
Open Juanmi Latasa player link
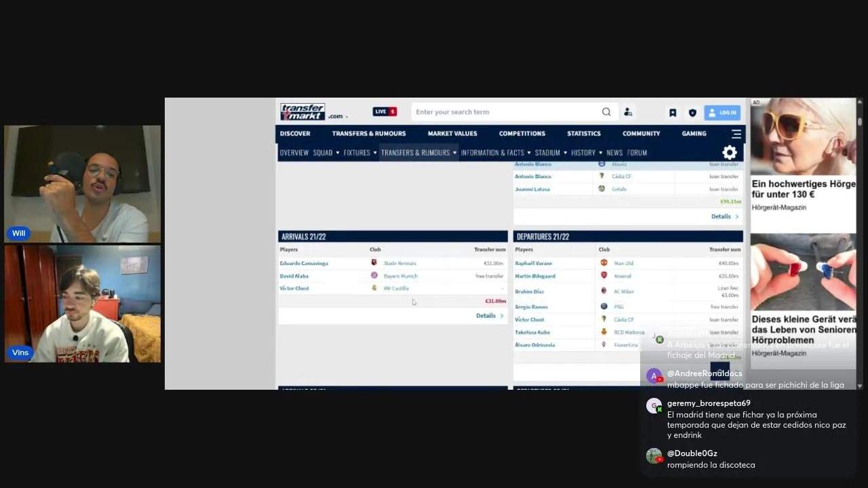[x=532, y=189]
